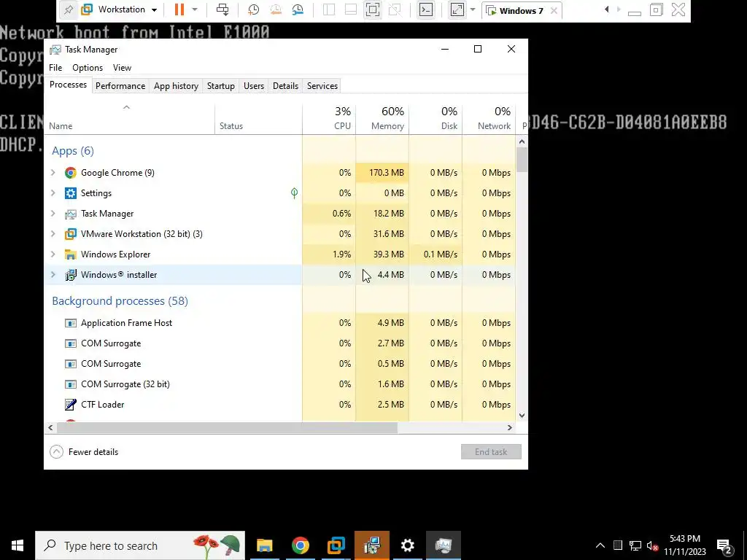Image resolution: width=747 pixels, height=560 pixels.
Task: Show hidden tray icons chevron
Action: pyautogui.click(x=600, y=545)
